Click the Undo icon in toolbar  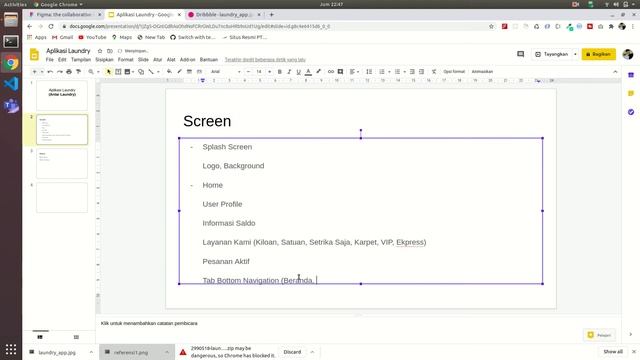point(50,72)
